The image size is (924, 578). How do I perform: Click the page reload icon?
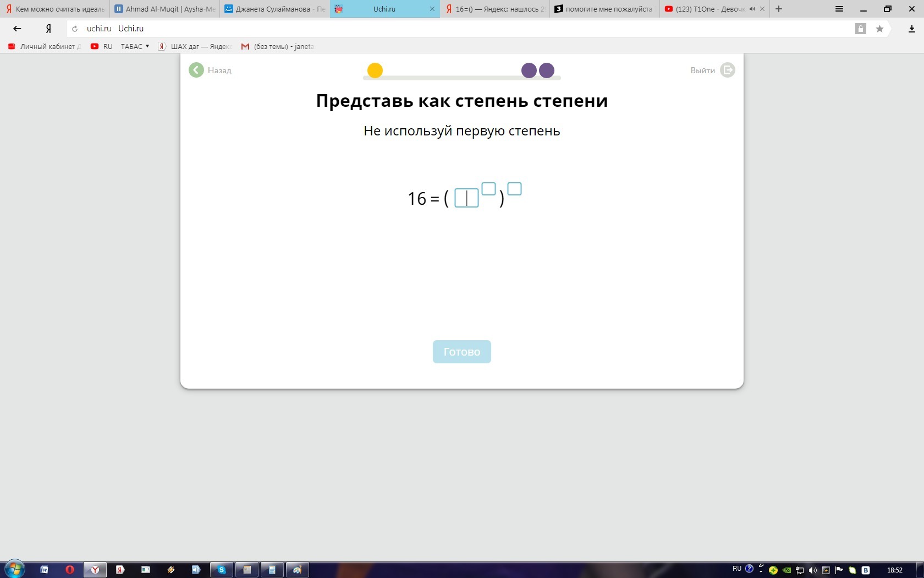coord(75,29)
